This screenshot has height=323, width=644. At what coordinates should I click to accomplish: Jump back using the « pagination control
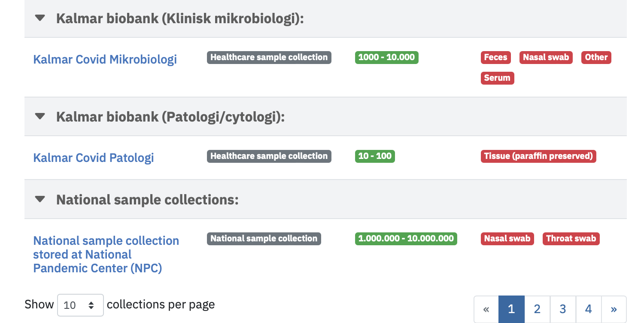486,309
